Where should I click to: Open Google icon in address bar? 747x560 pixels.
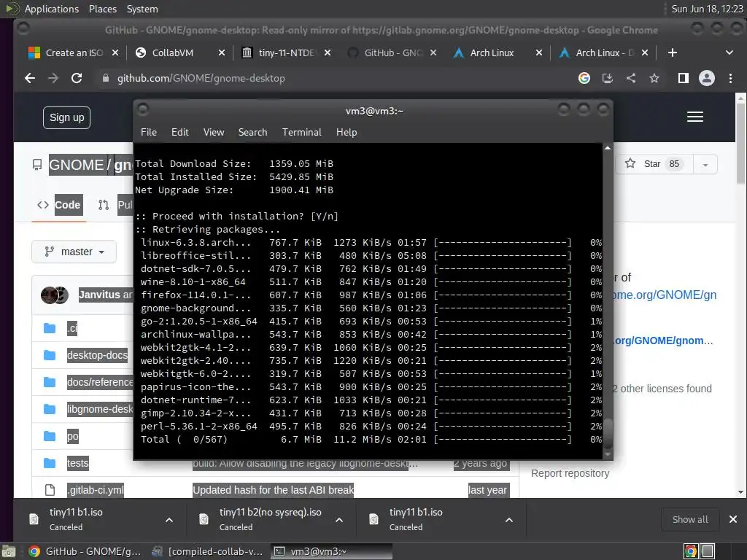(x=584, y=78)
